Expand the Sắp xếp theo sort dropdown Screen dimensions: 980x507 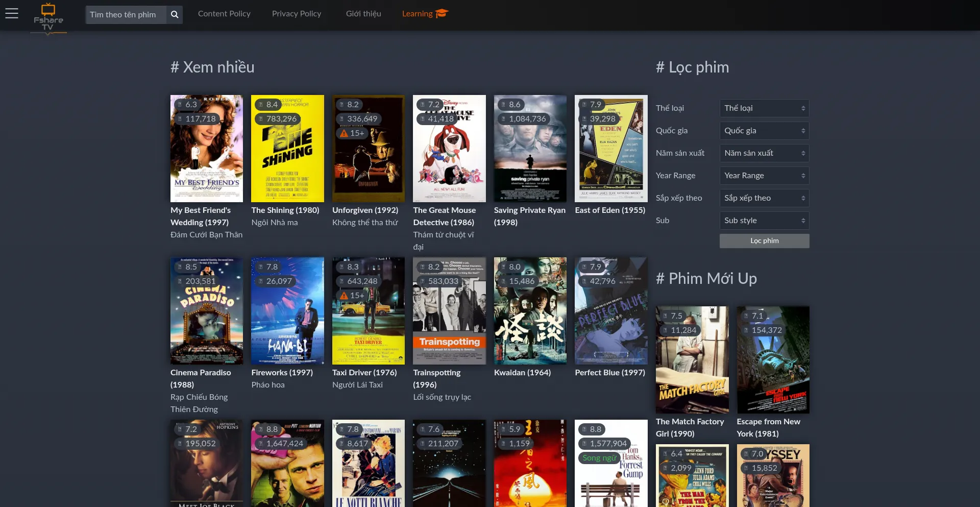[x=764, y=198]
